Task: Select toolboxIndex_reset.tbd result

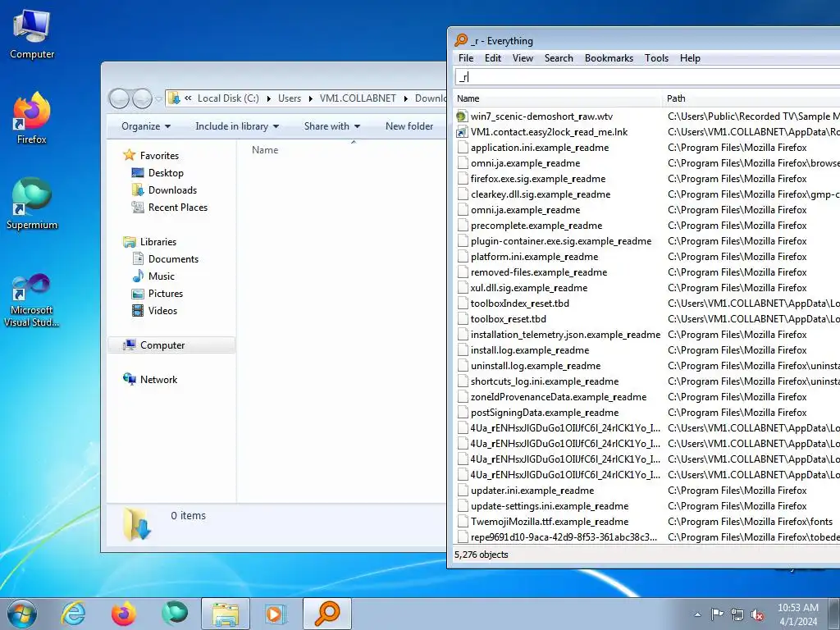Action: click(519, 304)
